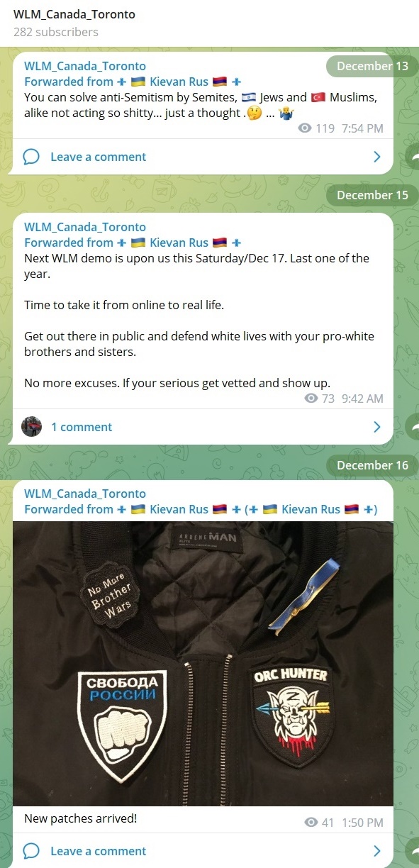The image size is (419, 868).
Task: Click the eye views icon showing 119
Action: tap(305, 128)
